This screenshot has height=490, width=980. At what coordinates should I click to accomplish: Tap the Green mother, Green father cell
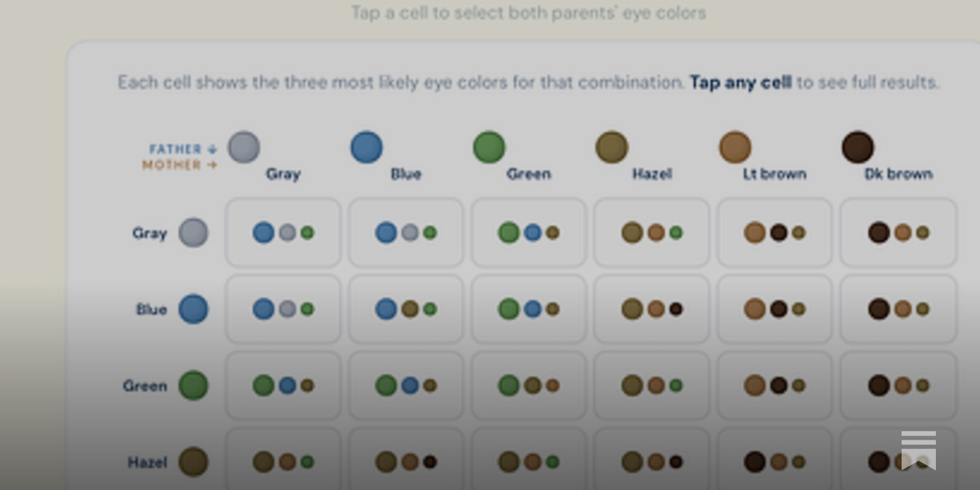529,386
